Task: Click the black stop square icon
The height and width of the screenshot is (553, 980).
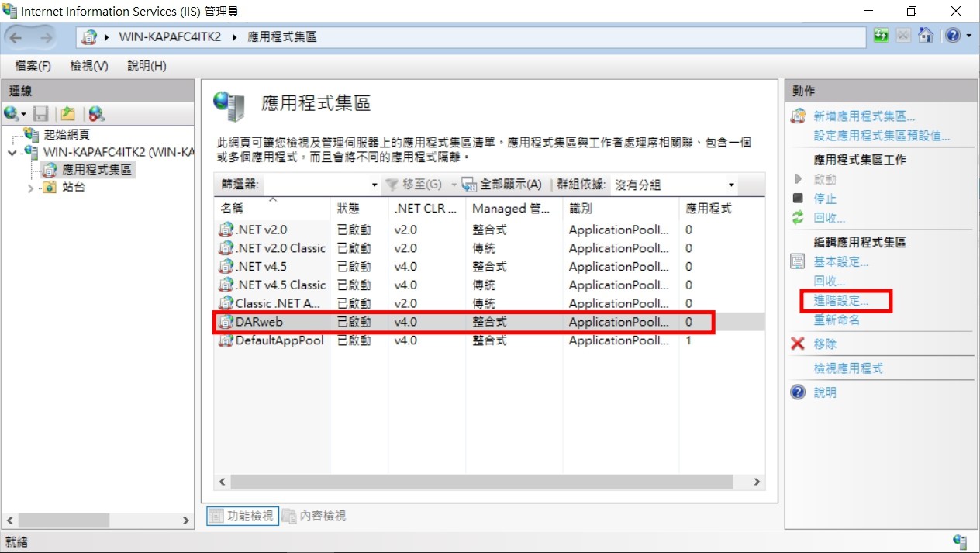Action: (x=798, y=198)
